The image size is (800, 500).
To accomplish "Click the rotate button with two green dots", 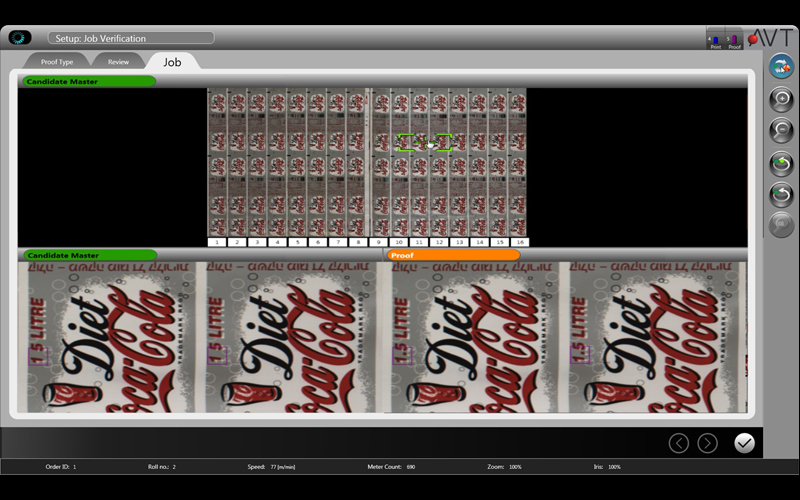I will point(781,163).
